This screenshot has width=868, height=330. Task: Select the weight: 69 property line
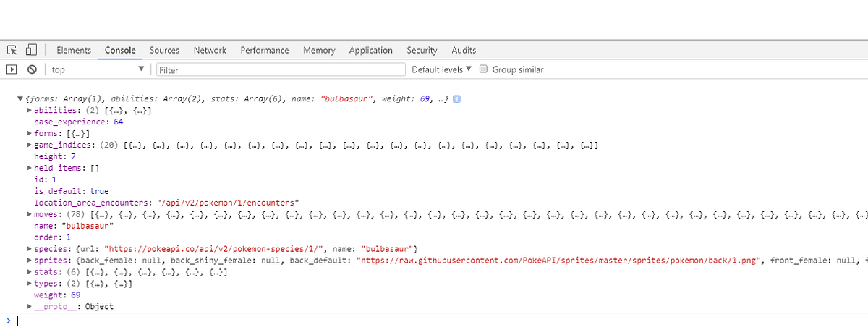57,295
